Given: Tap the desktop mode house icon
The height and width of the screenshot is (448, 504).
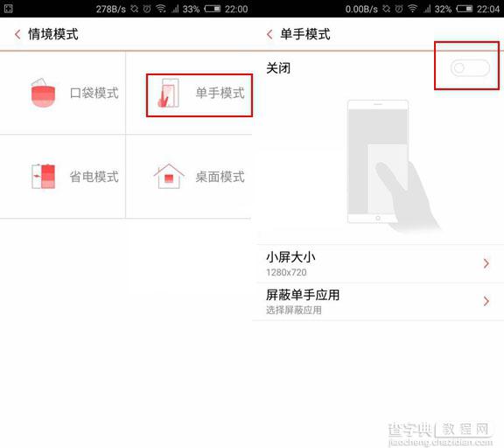Looking at the screenshot, I should pos(169,176).
